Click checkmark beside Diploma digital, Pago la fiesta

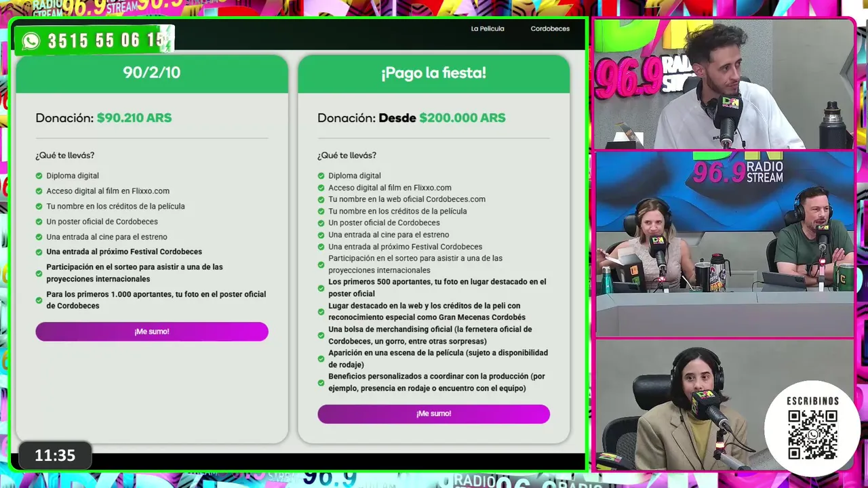pos(321,176)
